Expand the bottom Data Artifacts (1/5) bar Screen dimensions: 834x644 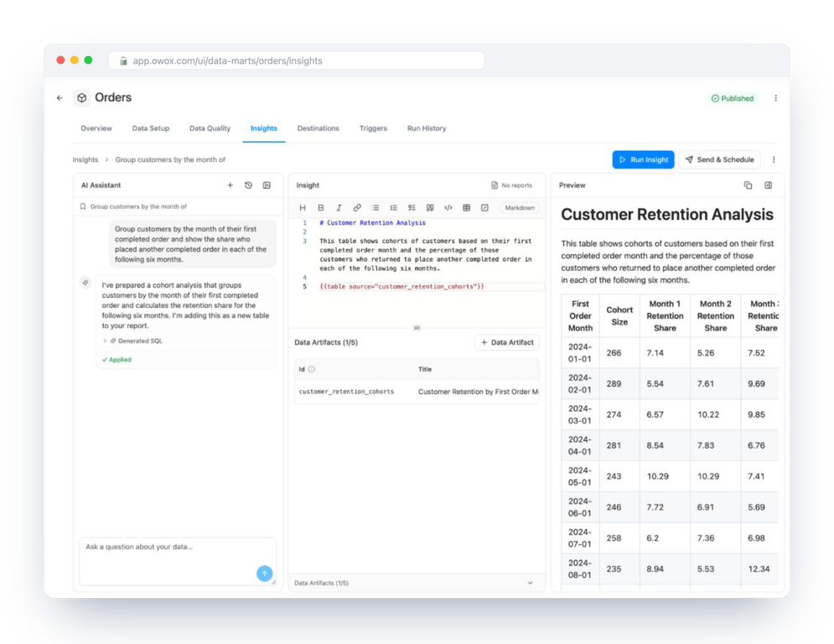coord(417,583)
